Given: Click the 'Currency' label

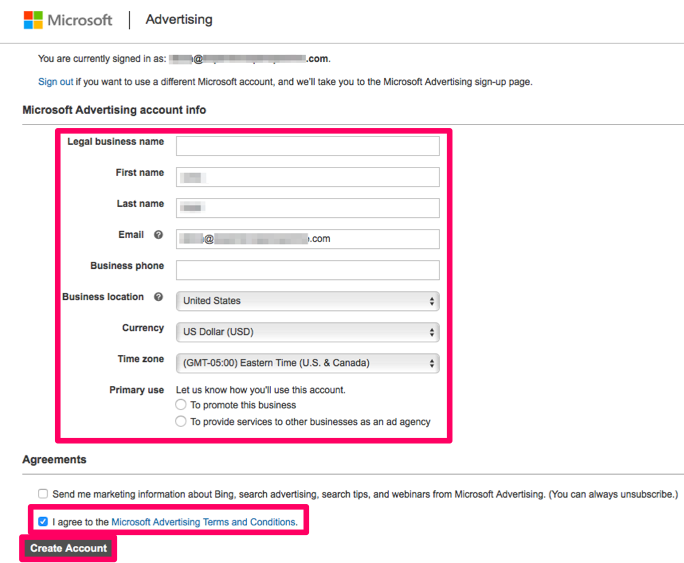Looking at the screenshot, I should pos(143,328).
